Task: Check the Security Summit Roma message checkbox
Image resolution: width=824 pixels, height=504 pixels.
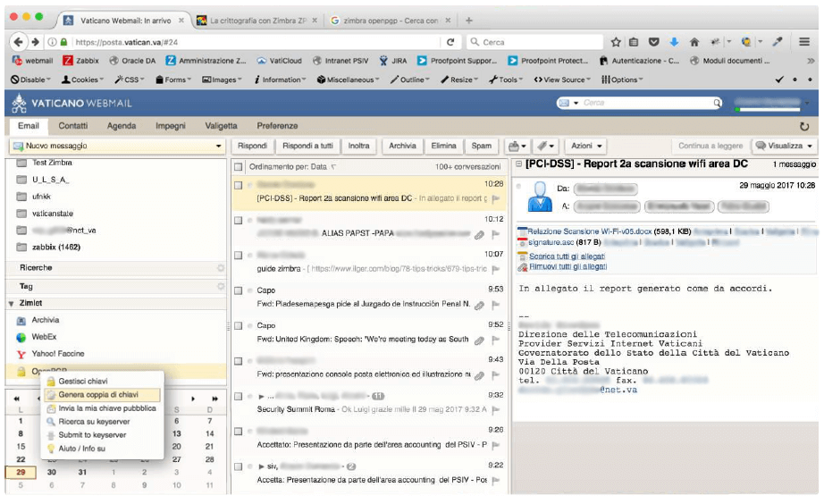Action: [239, 397]
